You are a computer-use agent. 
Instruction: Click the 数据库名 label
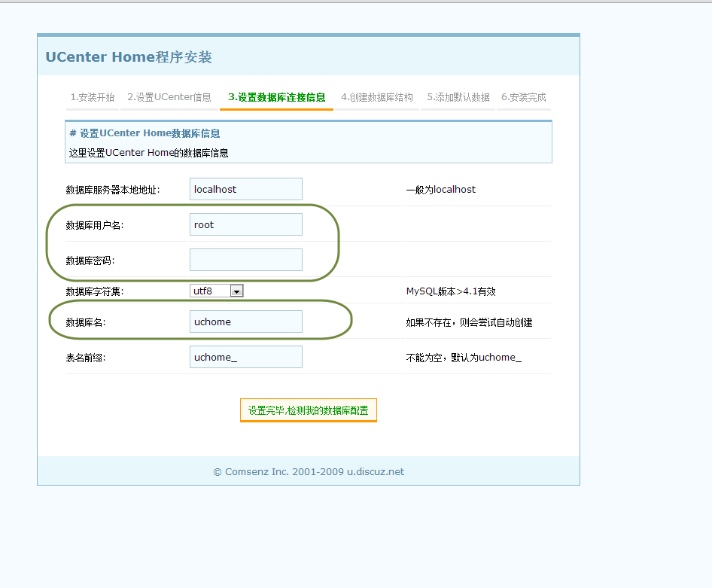coord(86,322)
